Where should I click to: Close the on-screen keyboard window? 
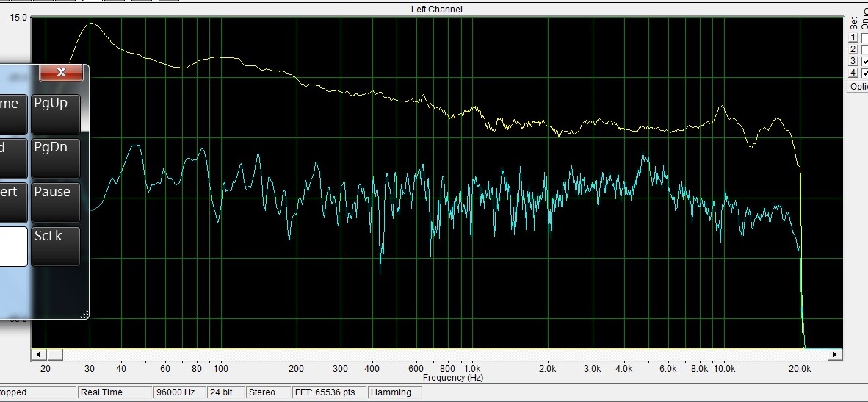(61, 72)
